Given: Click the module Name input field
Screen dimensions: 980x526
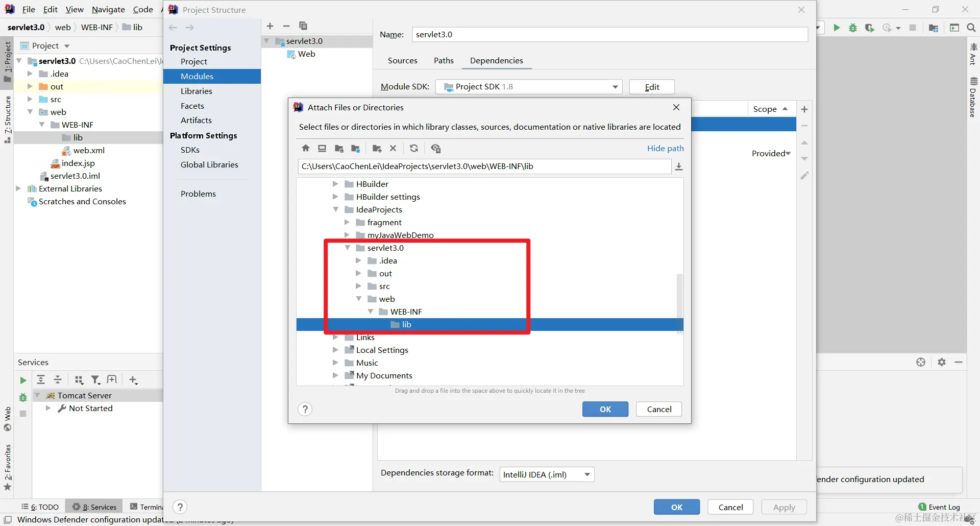Looking at the screenshot, I should pos(610,34).
